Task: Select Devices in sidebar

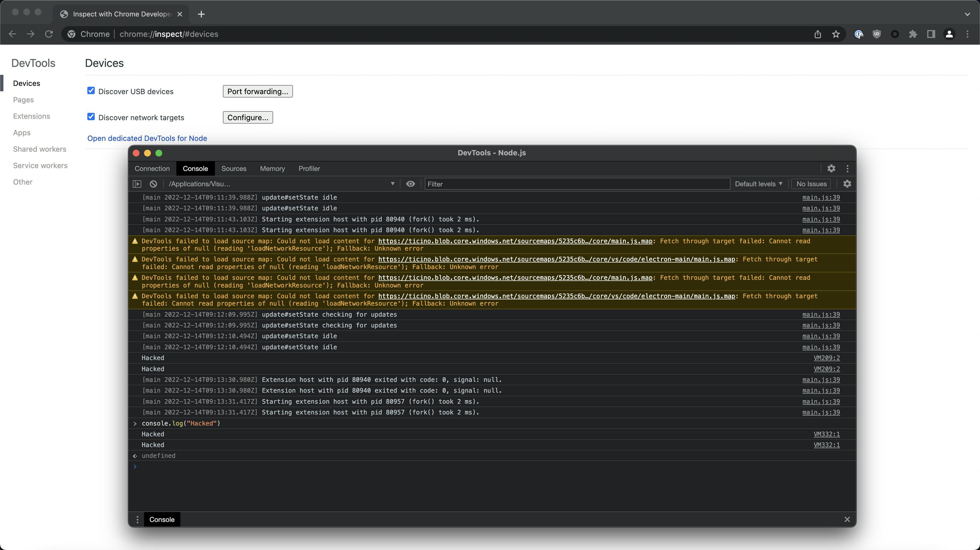Action: pyautogui.click(x=26, y=83)
